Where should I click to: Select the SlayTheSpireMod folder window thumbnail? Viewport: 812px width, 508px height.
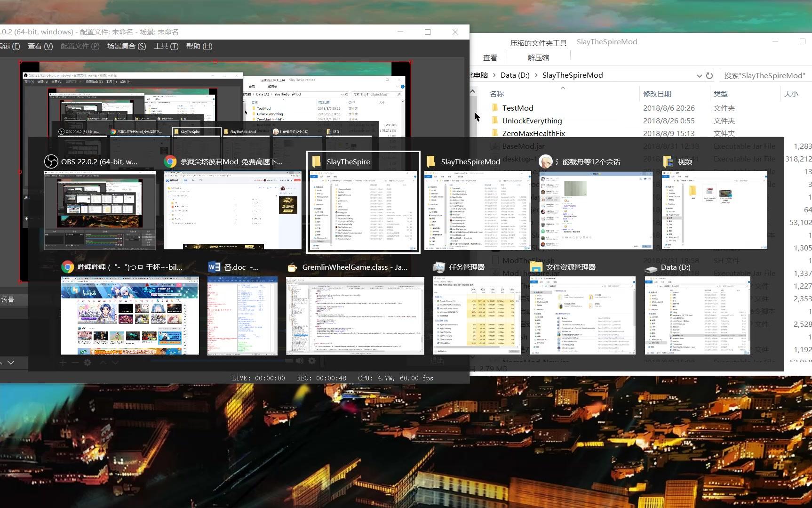pos(478,210)
